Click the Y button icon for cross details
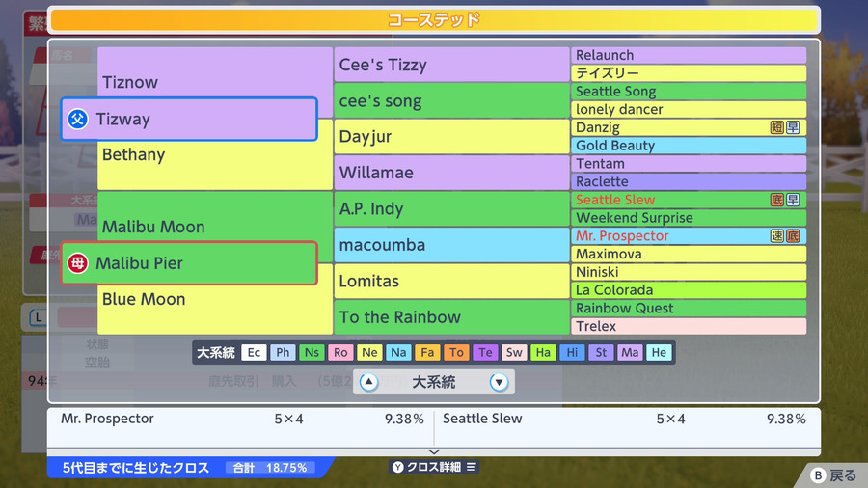 (x=398, y=467)
